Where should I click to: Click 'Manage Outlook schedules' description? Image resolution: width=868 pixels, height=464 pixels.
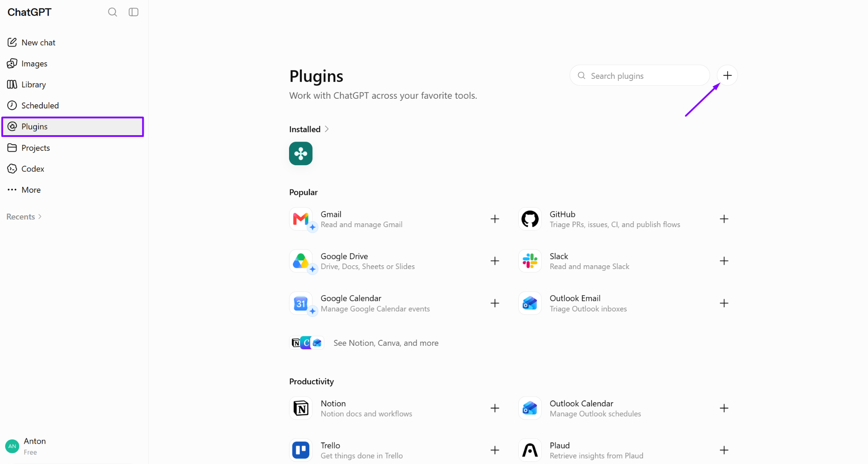[595, 414]
